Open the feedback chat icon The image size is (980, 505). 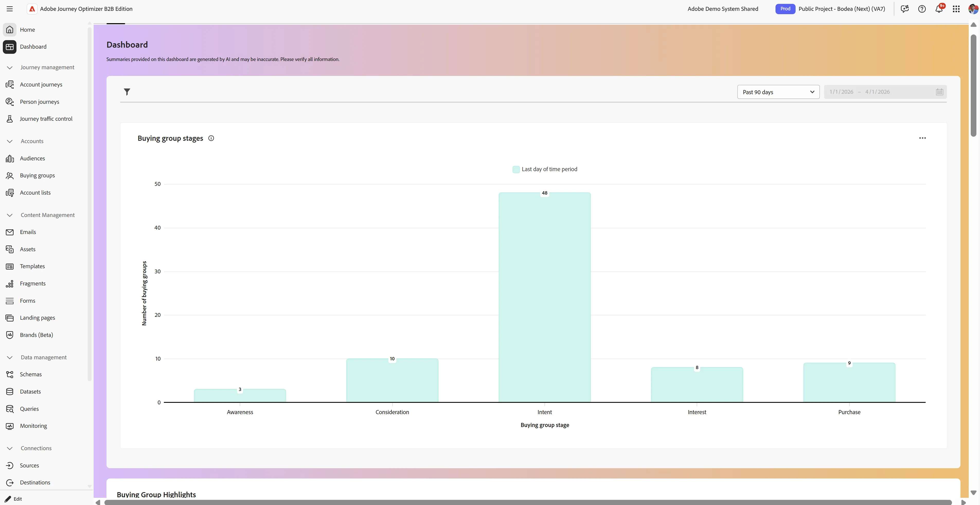tap(905, 9)
